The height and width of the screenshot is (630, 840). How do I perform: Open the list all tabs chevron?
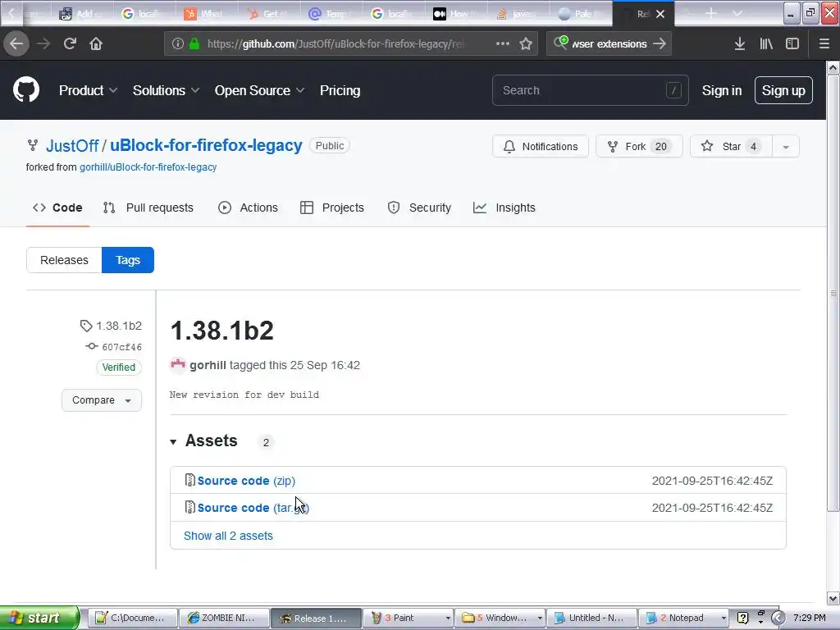tap(737, 13)
